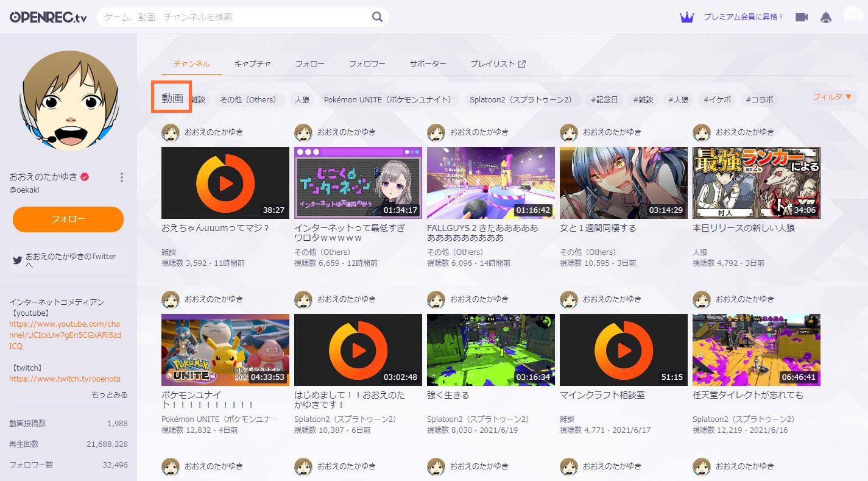
Task: Click uploader avatar above FALLGUYS 2 video
Action: pos(436,132)
